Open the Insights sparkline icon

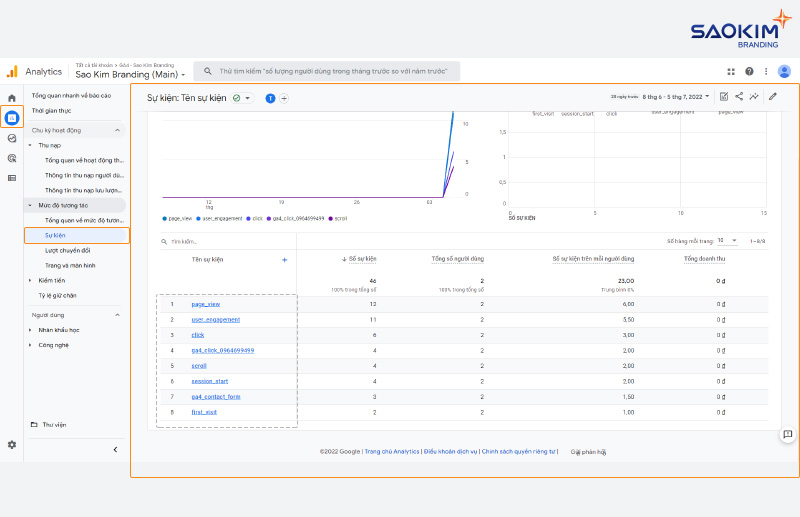[x=754, y=96]
